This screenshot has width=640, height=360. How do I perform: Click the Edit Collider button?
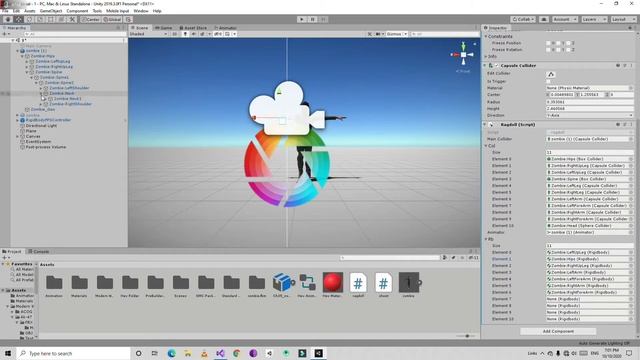point(551,74)
